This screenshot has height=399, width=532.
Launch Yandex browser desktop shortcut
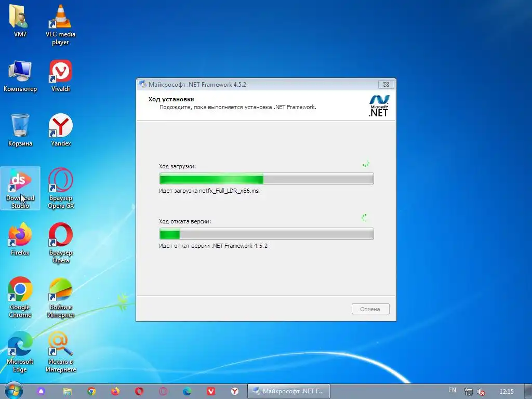point(60,130)
